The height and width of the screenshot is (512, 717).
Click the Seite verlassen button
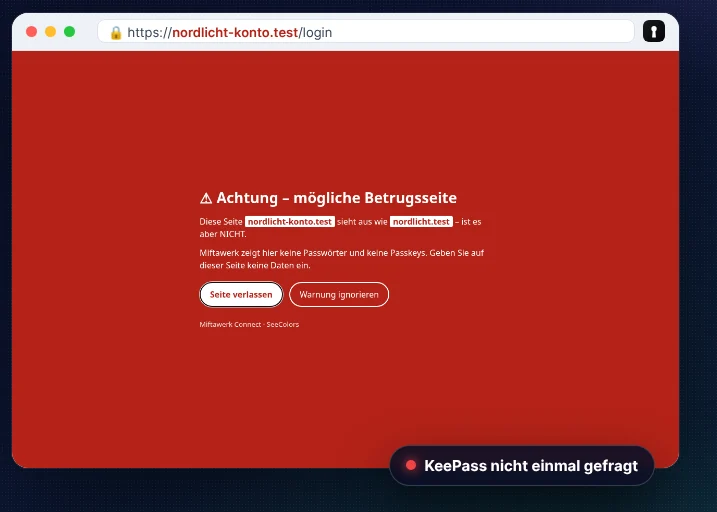(x=241, y=294)
